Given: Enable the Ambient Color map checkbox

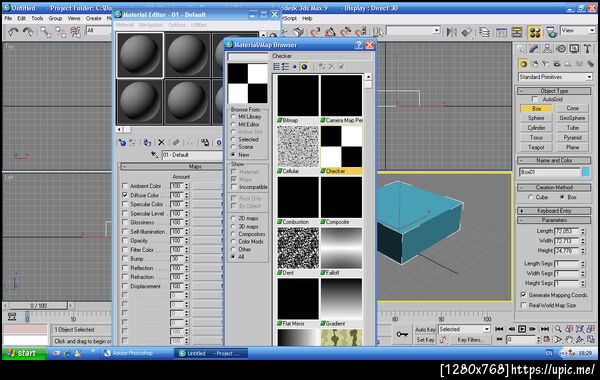Looking at the screenshot, I should [x=125, y=186].
